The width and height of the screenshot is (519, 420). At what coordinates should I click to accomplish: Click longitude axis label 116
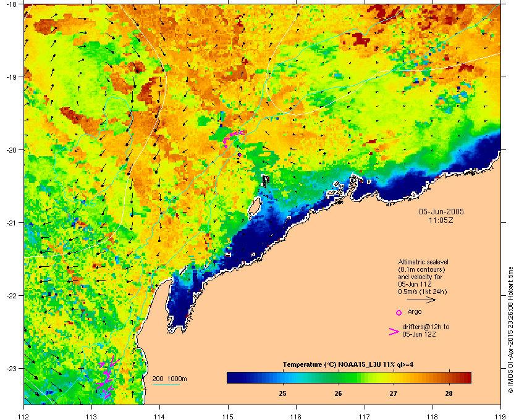tap(296, 417)
